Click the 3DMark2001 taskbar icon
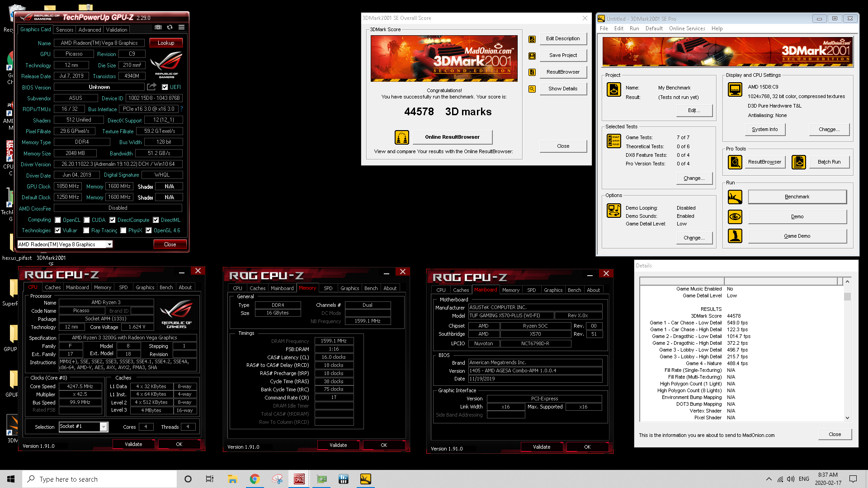This screenshot has height=488, width=868. [x=365, y=479]
